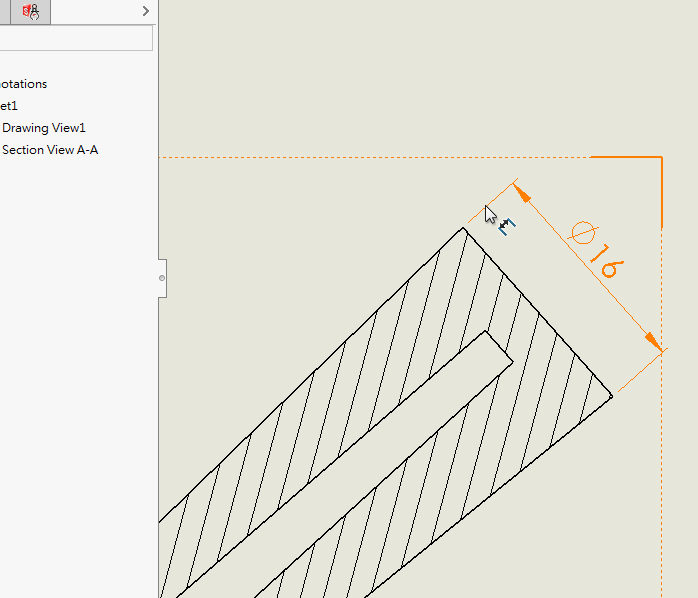Open the DimXpert manager tab icon

31,11
